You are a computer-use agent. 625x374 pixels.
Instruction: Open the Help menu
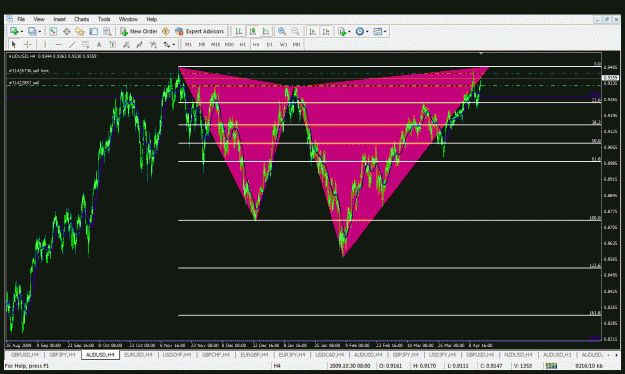click(x=151, y=19)
